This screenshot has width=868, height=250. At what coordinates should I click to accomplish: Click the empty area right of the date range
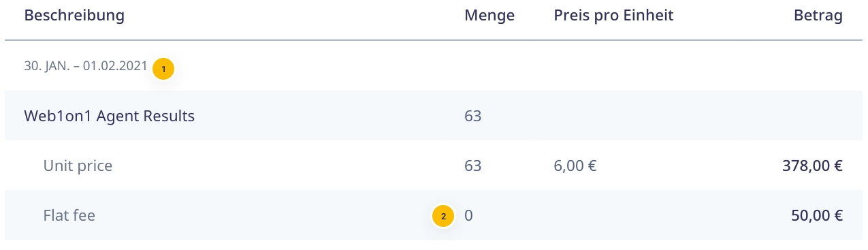[517, 66]
